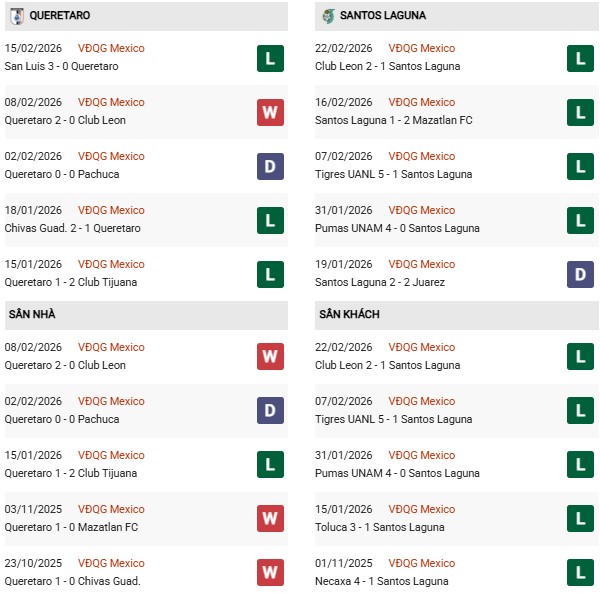Viewport: 600px width, 593px height.
Task: Click the Chivas Guad. 2 - 1 Queretaro match row
Action: pyautogui.click(x=72, y=228)
